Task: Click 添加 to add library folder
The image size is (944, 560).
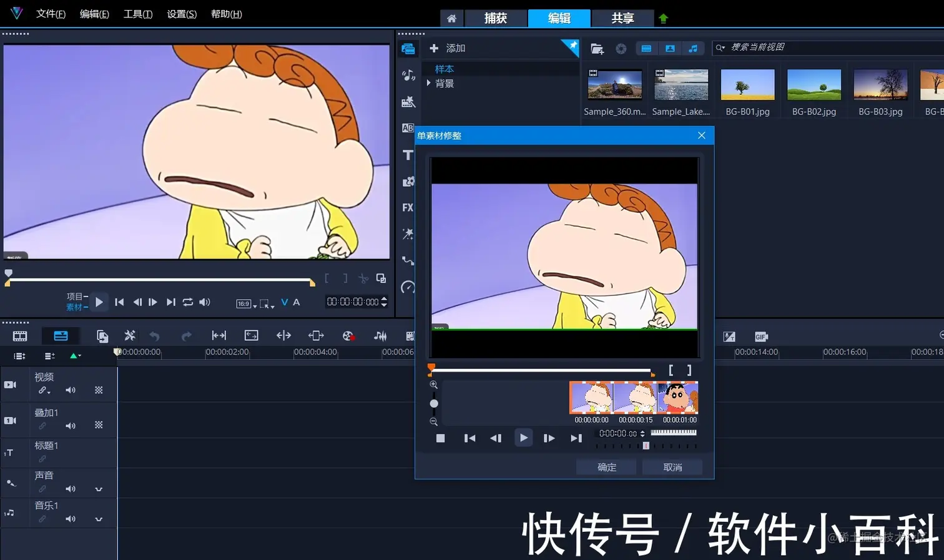Action: pos(448,48)
